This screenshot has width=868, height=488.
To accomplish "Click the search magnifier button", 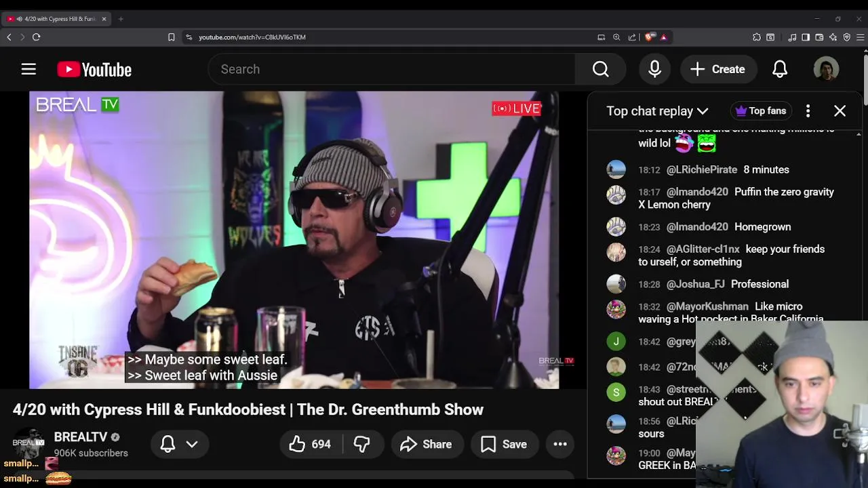I will coord(600,69).
